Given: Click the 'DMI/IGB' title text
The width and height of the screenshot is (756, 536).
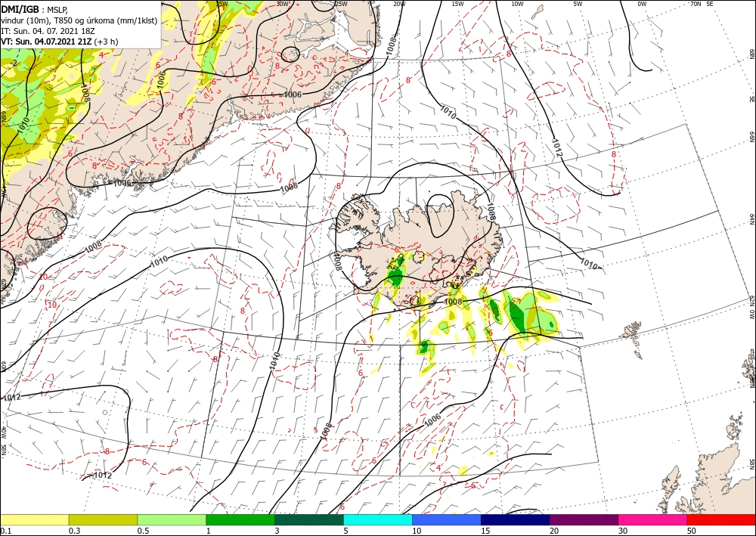Looking at the screenshot, I should [x=20, y=9].
